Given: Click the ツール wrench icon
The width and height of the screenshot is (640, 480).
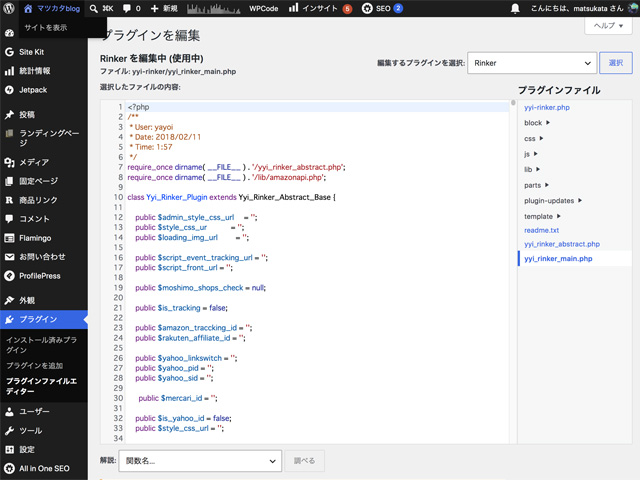Looking at the screenshot, I should click(9, 431).
